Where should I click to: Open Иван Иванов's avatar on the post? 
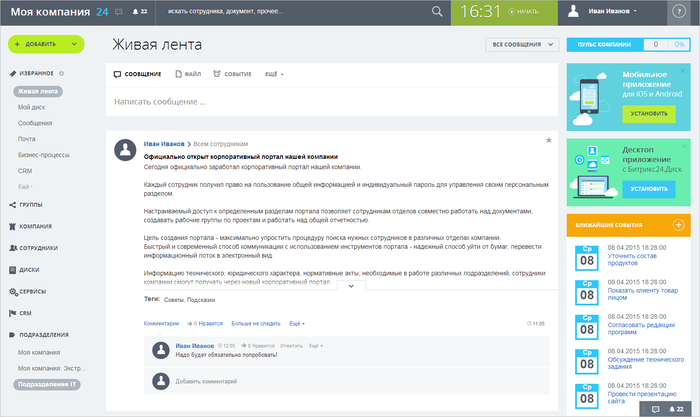coord(125,149)
